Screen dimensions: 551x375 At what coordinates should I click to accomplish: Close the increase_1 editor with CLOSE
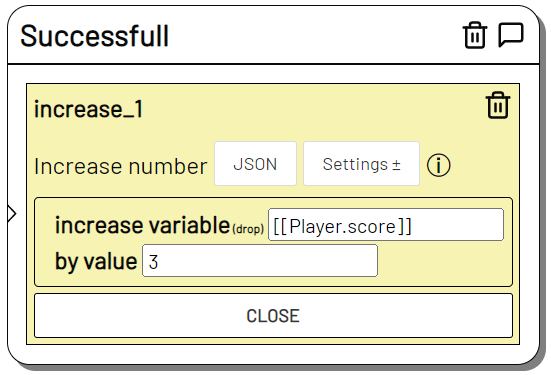click(x=273, y=316)
